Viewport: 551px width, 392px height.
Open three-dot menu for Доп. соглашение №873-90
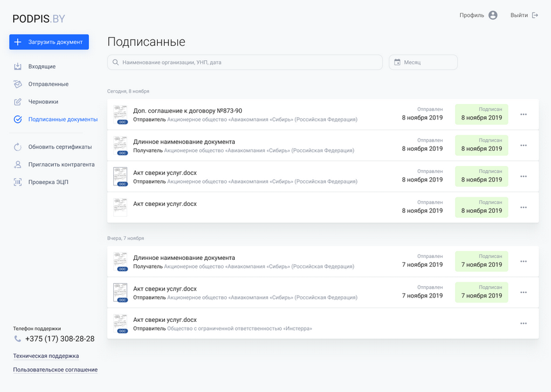coord(523,115)
